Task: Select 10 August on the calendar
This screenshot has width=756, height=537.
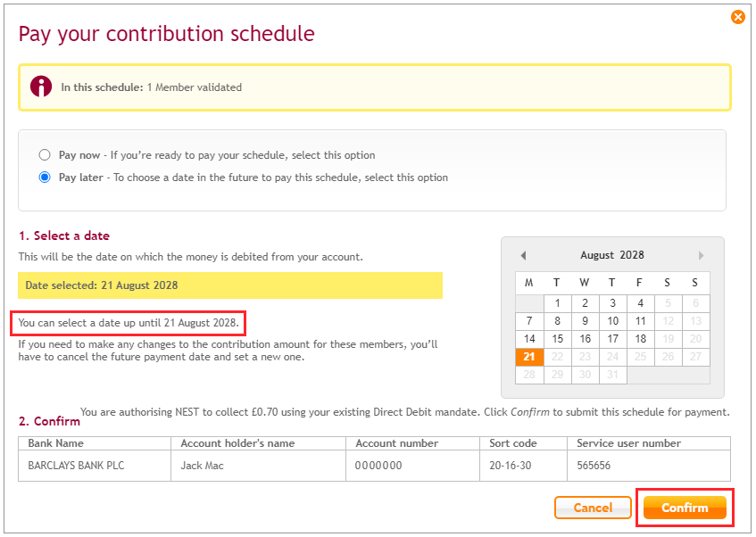Action: [612, 321]
